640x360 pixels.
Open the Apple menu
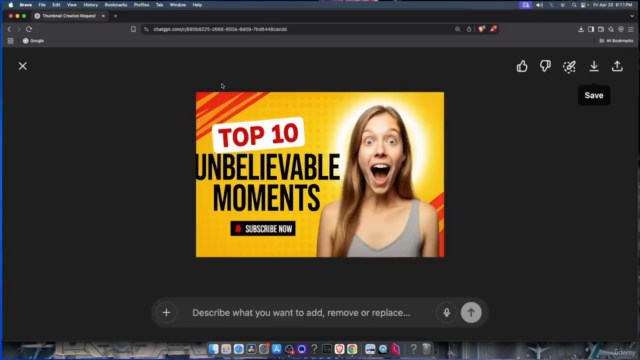coord(11,5)
